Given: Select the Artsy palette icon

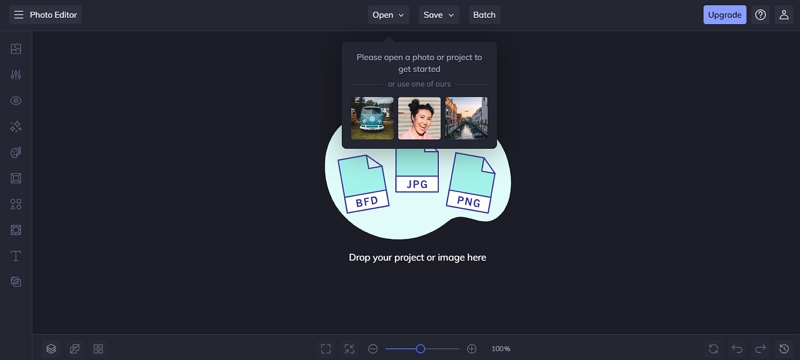Looking at the screenshot, I should click(x=16, y=152).
